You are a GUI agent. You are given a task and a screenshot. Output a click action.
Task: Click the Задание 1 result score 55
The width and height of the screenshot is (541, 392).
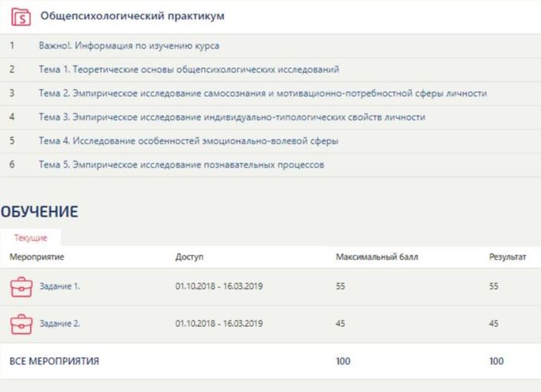pos(494,286)
